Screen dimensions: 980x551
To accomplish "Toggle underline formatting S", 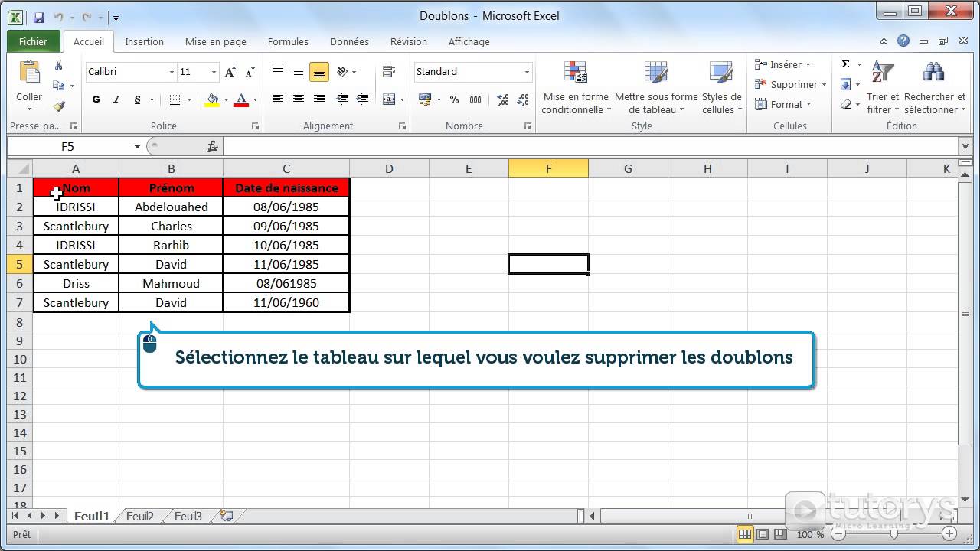I will click(x=137, y=99).
